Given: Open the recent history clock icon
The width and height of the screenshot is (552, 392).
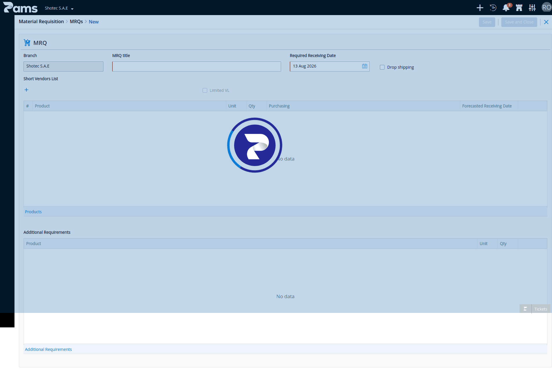Looking at the screenshot, I should click(493, 8).
